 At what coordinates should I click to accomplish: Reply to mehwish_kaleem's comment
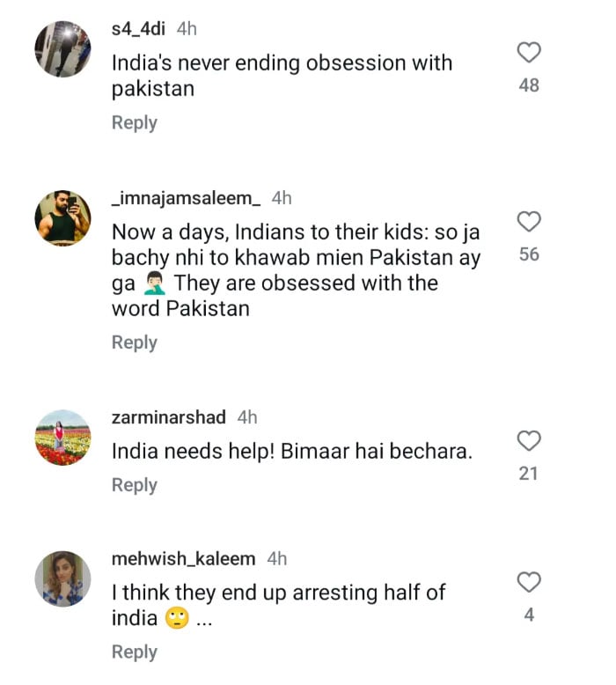tap(134, 652)
